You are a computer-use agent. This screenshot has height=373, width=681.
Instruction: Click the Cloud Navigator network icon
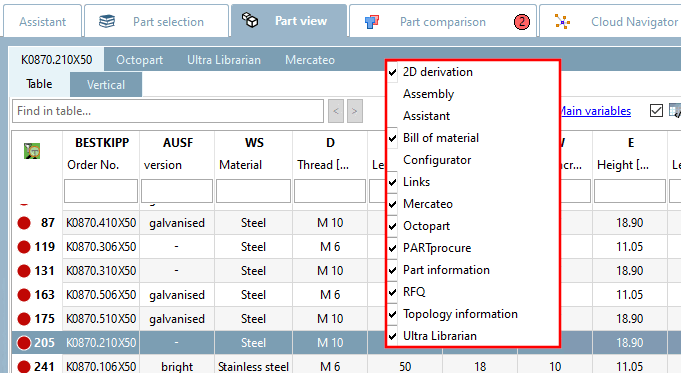pos(562,21)
